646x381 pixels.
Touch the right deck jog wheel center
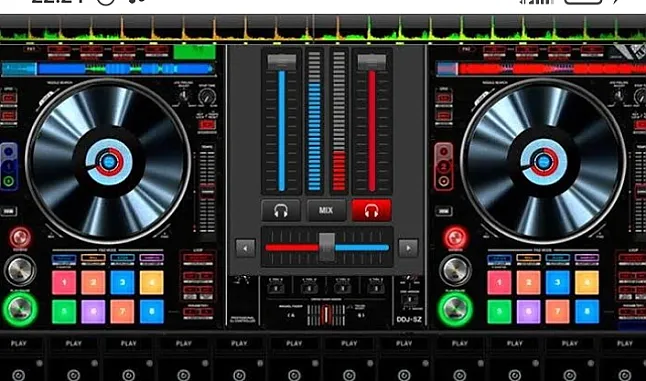[x=543, y=161]
